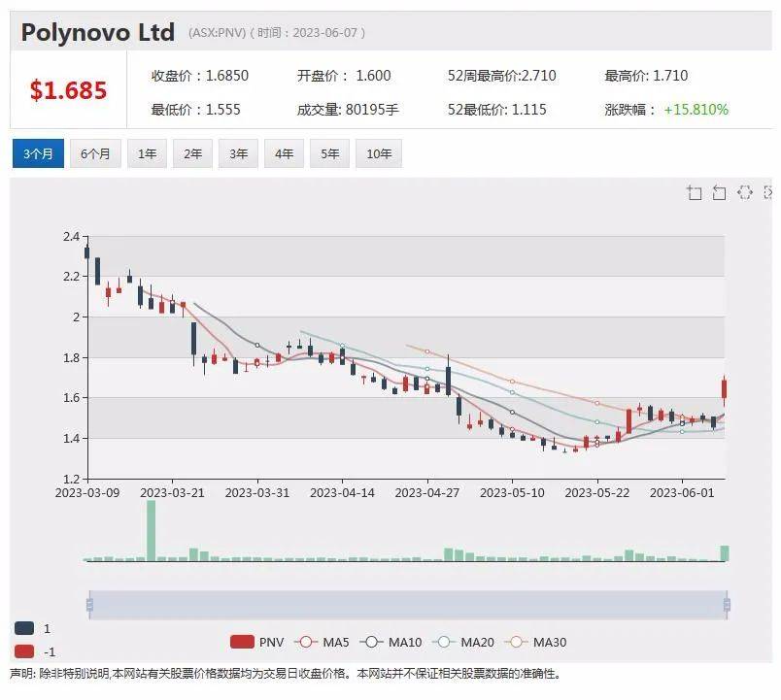Click the tallest green volume bar
This screenshot has height=700, width=781.
(151, 531)
